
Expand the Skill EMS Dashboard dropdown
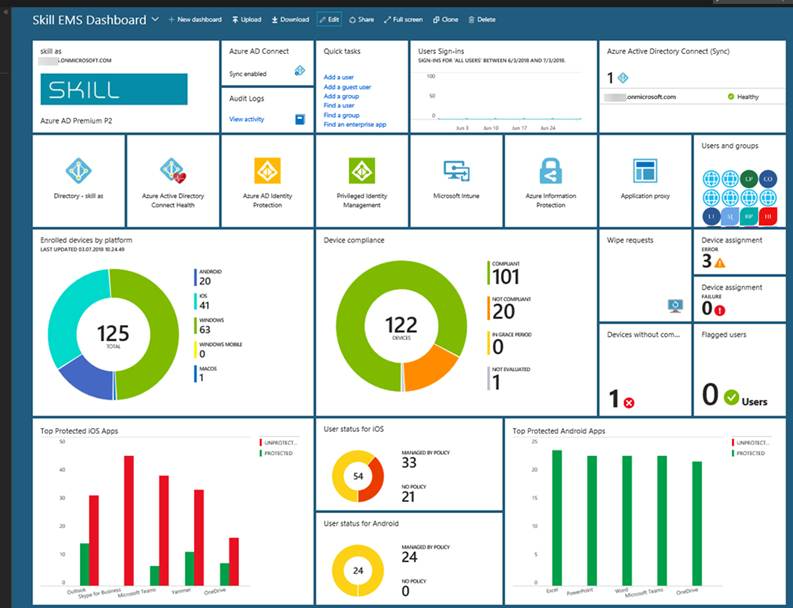(x=154, y=20)
